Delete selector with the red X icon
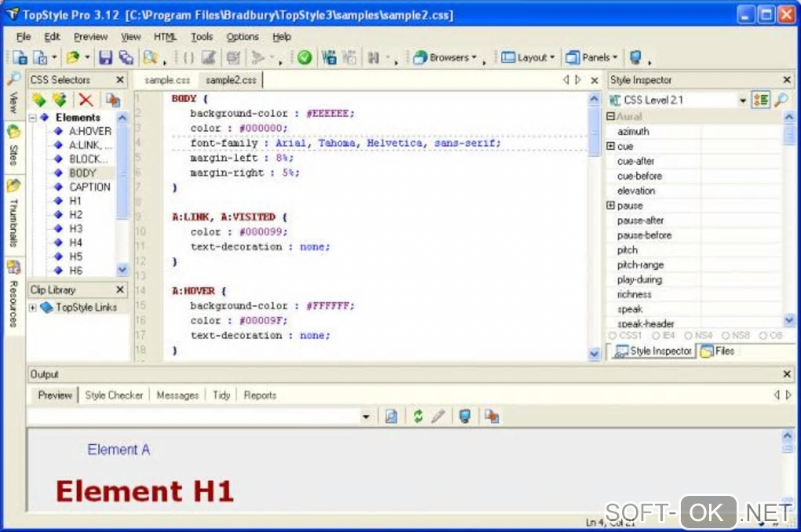Image resolution: width=801 pixels, height=532 pixels. click(x=86, y=100)
